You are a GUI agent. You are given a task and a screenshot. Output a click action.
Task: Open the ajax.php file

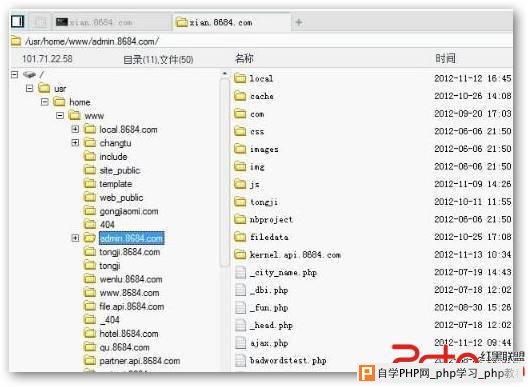[x=268, y=343]
